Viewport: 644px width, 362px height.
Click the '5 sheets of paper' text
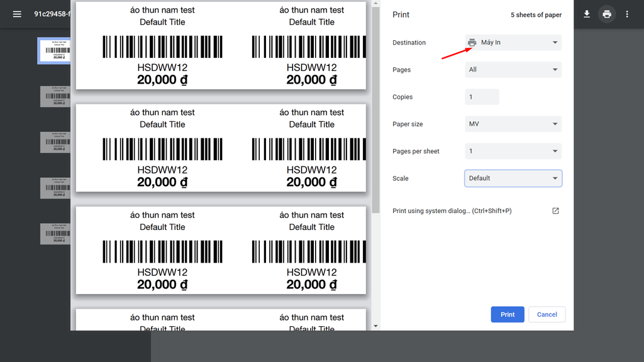(536, 15)
